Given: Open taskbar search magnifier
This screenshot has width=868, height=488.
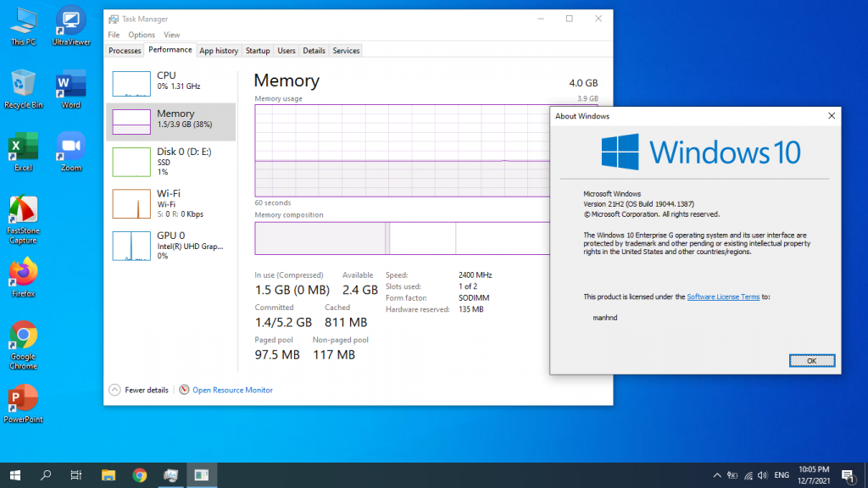Looking at the screenshot, I should click(46, 475).
